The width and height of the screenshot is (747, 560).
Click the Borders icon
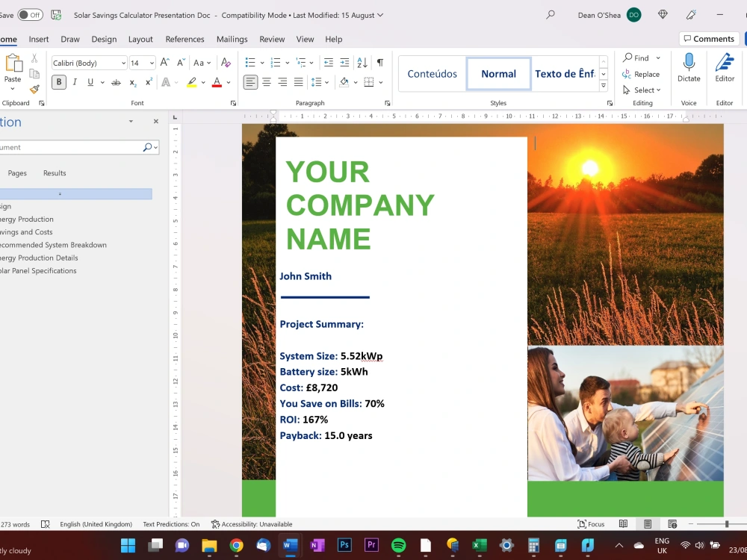click(x=369, y=82)
